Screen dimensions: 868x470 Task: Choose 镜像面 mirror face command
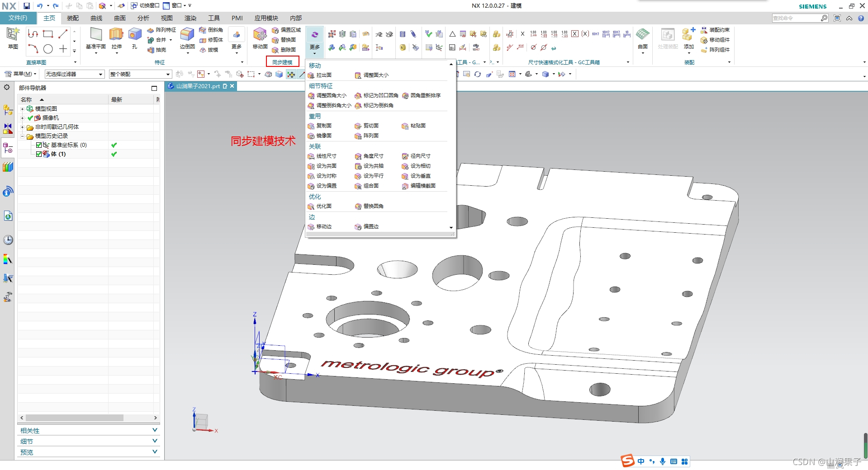tap(320, 136)
